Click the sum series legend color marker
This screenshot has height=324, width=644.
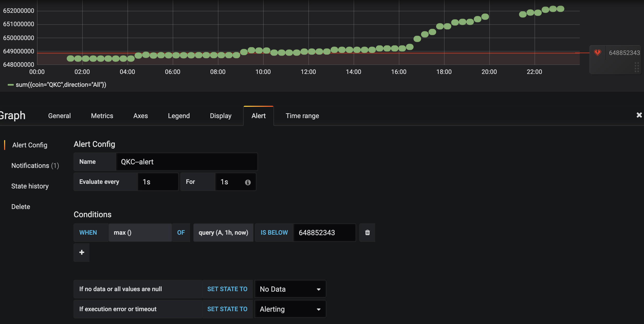point(11,85)
